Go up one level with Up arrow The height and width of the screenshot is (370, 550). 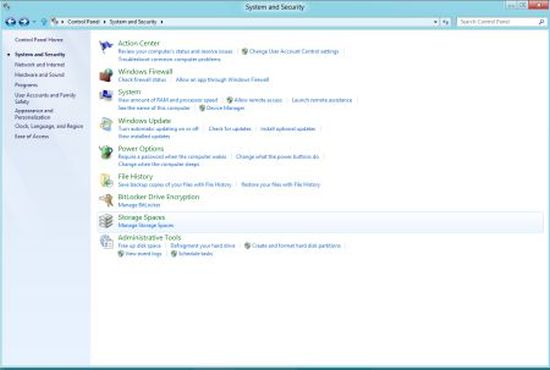pyautogui.click(x=44, y=22)
